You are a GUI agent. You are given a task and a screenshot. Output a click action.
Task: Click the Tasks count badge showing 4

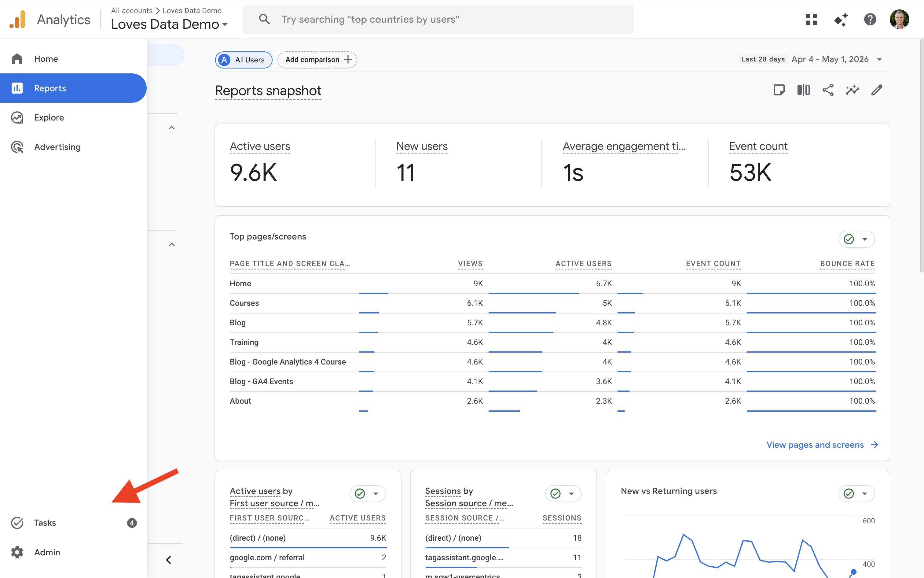[x=132, y=523]
